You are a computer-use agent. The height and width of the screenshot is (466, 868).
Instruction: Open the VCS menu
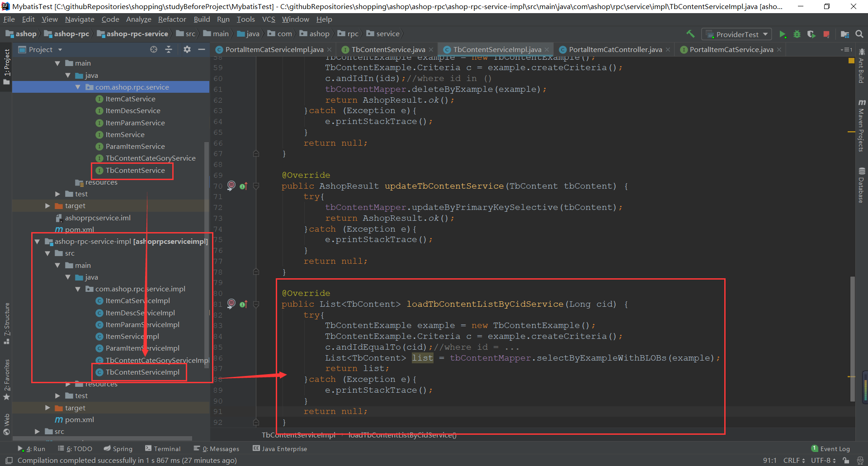tap(269, 19)
